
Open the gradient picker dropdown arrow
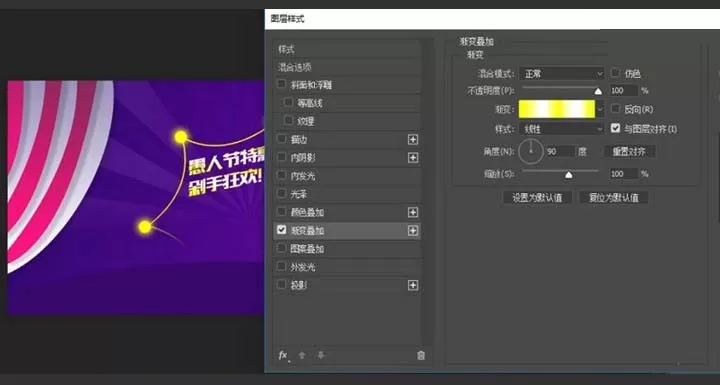coord(600,109)
